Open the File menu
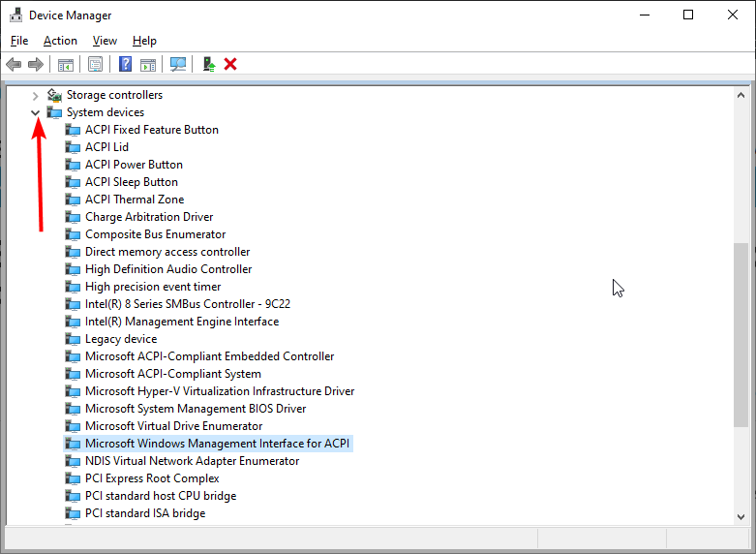Viewport: 756px width, 554px height. point(19,41)
